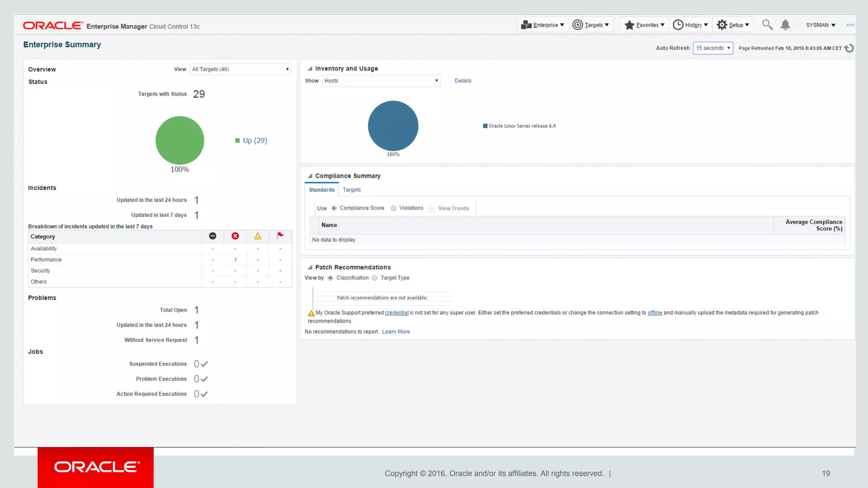The height and width of the screenshot is (488, 868).
Task: Click the Setup gear icon
Action: coord(722,25)
